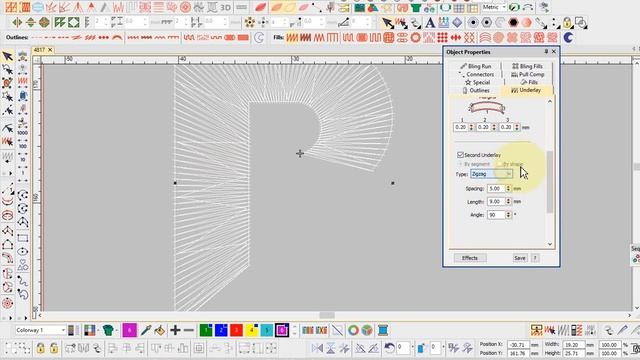Click the Object Properties vertical scrollbar thumb
The width and height of the screenshot is (640, 360).
(550, 182)
